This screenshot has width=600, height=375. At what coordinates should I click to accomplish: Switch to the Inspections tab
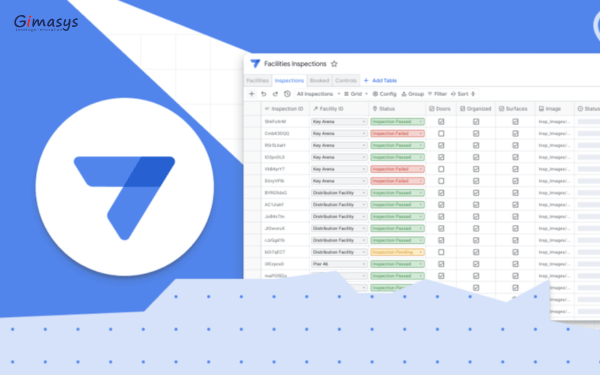coord(289,80)
